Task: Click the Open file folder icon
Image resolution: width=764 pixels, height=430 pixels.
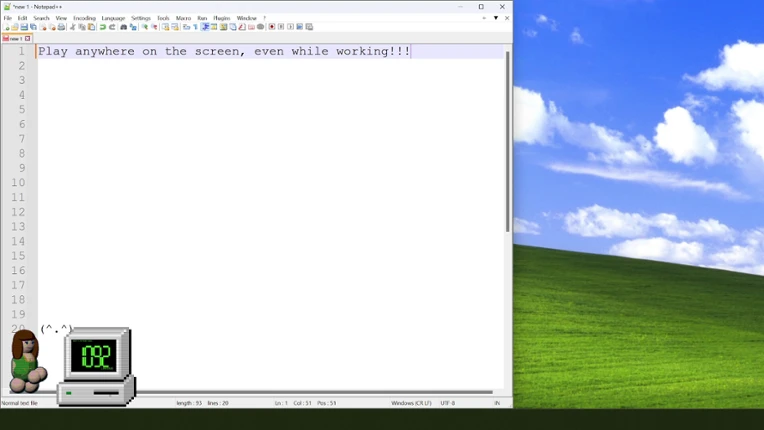Action: pos(15,27)
